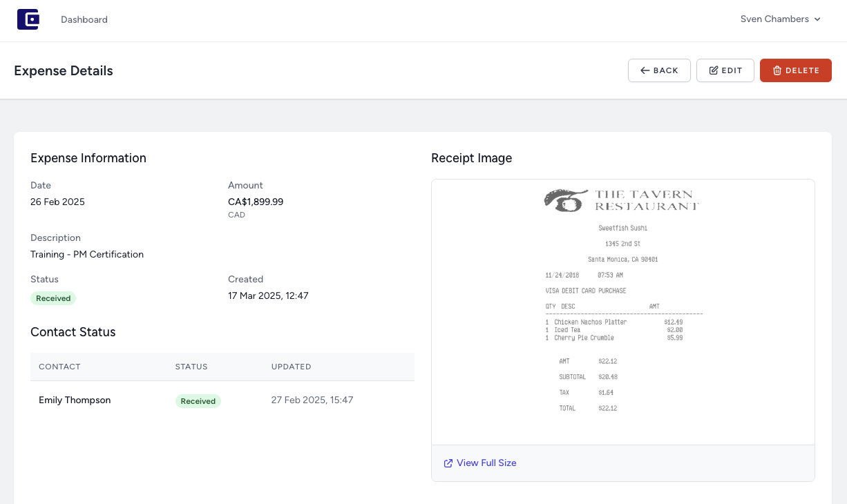Click the BACK button
The height and width of the screenshot is (504, 847).
coord(659,70)
